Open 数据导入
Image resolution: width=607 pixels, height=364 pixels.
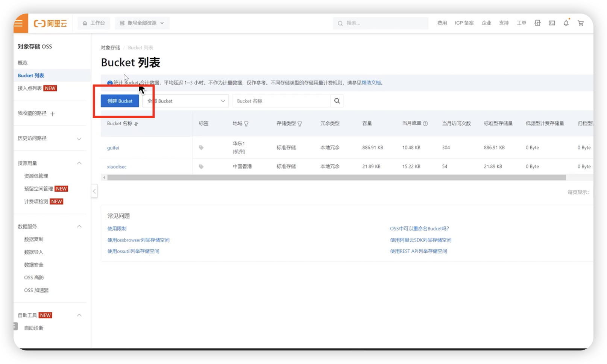coord(33,252)
